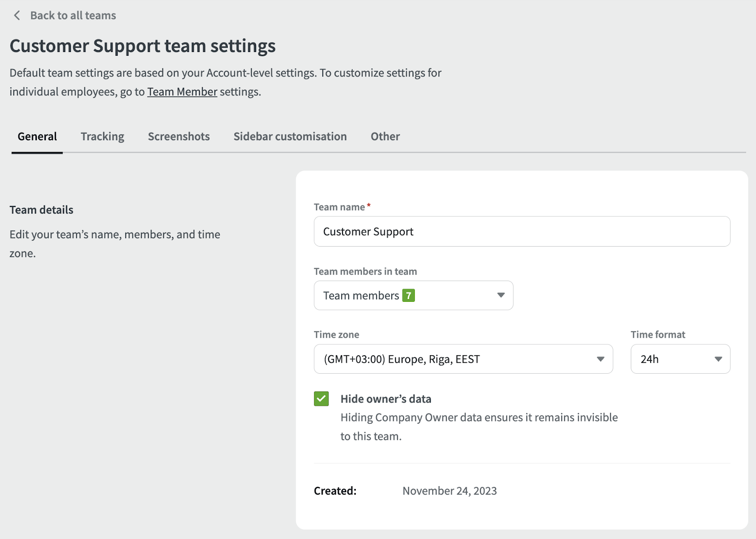Viewport: 756px width, 539px height.
Task: Click the back arrow chevron icon
Action: (x=17, y=16)
